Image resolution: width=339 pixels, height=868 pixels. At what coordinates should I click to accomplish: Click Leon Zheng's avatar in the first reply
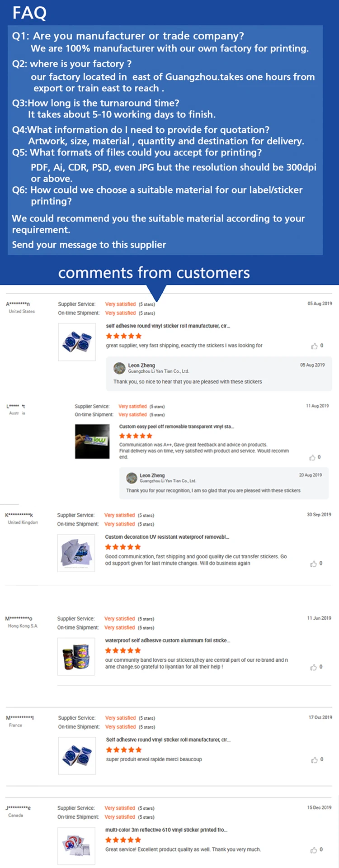(x=119, y=368)
